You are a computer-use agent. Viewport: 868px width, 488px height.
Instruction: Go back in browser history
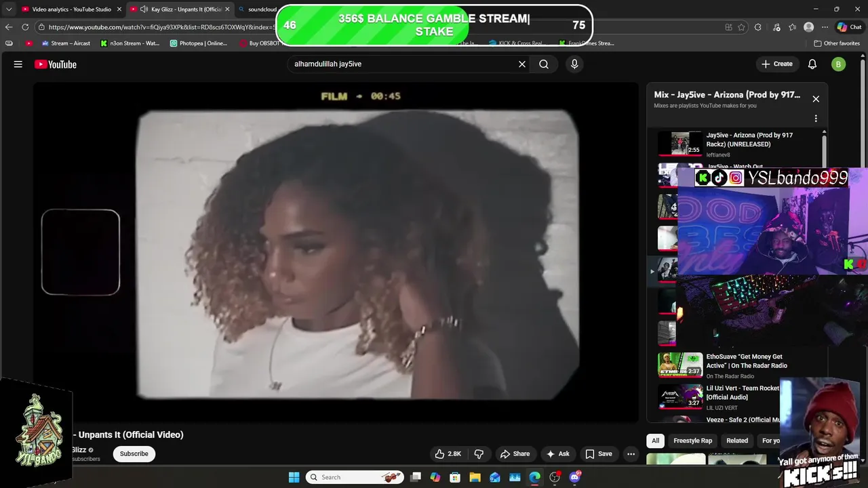pyautogui.click(x=9, y=27)
